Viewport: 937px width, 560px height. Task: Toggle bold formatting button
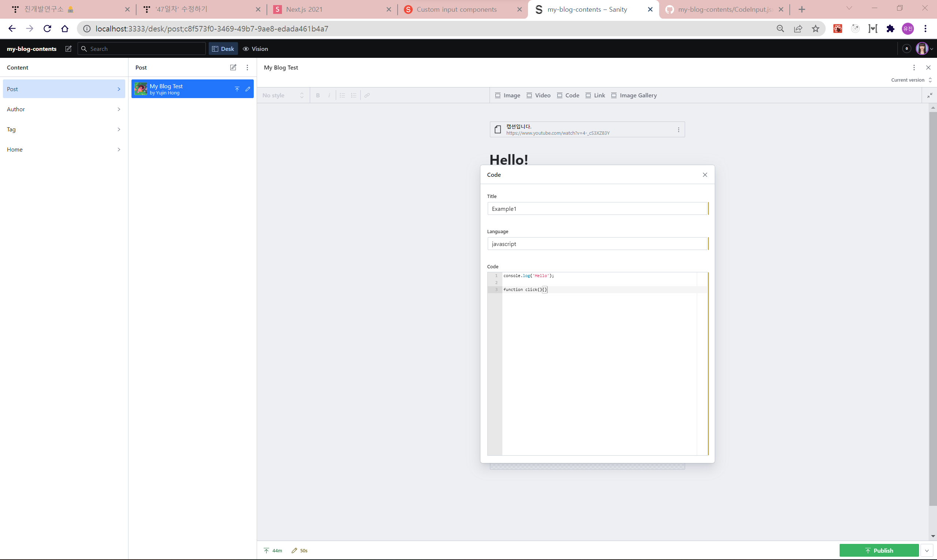[318, 96]
